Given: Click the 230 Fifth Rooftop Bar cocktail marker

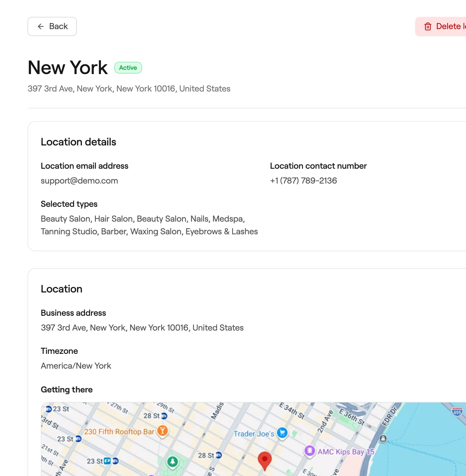Looking at the screenshot, I should click(163, 431).
